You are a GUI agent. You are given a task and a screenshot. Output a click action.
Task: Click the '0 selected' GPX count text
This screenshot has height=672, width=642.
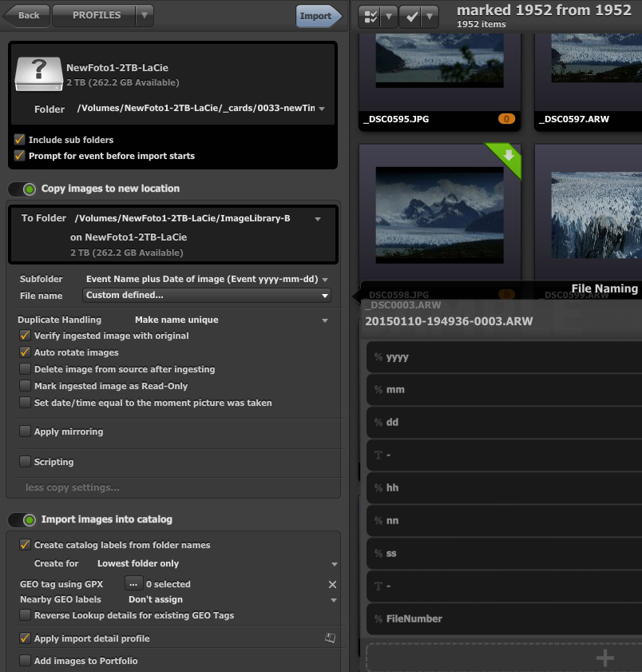(168, 584)
